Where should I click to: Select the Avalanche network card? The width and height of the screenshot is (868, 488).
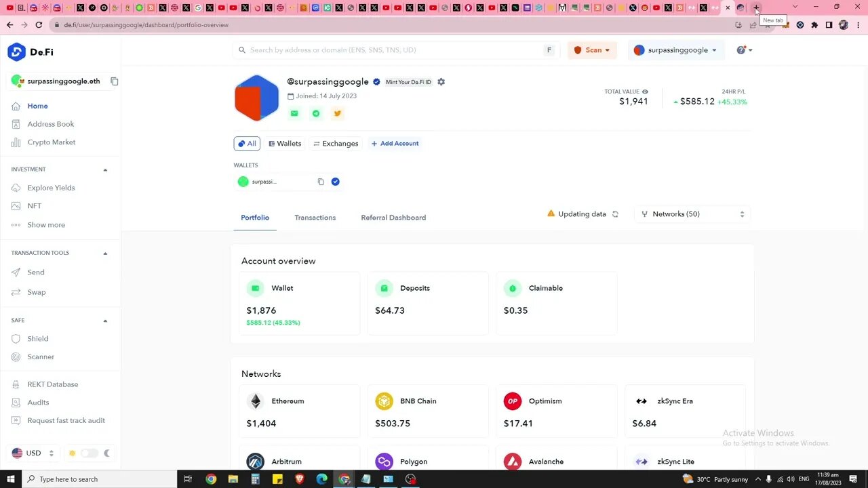(x=557, y=458)
